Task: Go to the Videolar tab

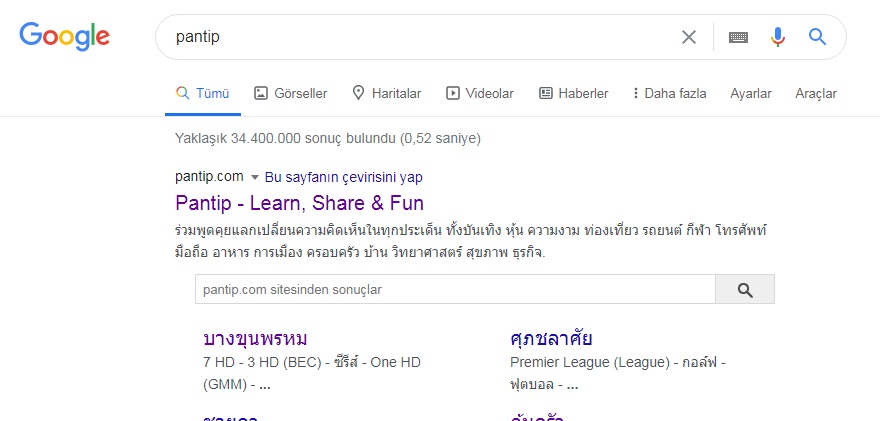Action: click(480, 93)
